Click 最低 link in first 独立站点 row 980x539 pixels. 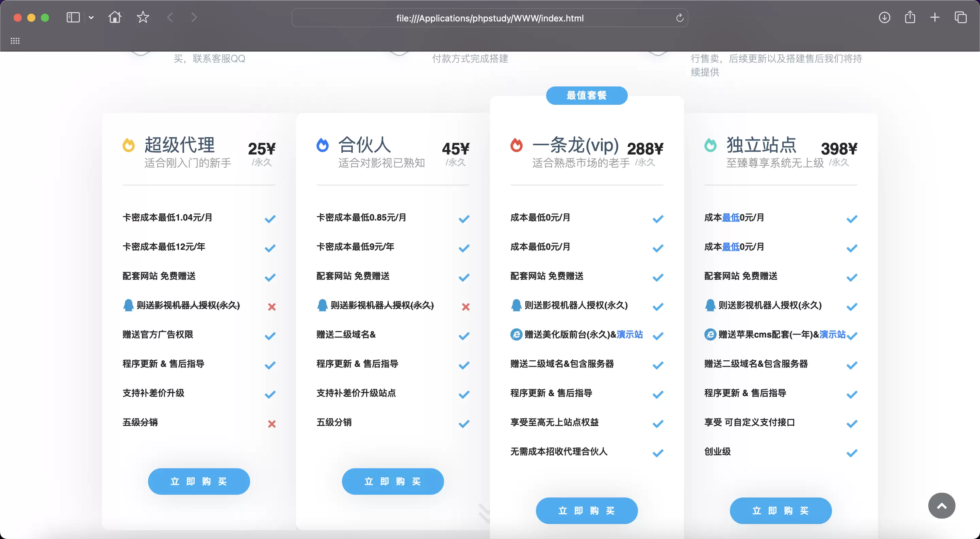tap(731, 217)
